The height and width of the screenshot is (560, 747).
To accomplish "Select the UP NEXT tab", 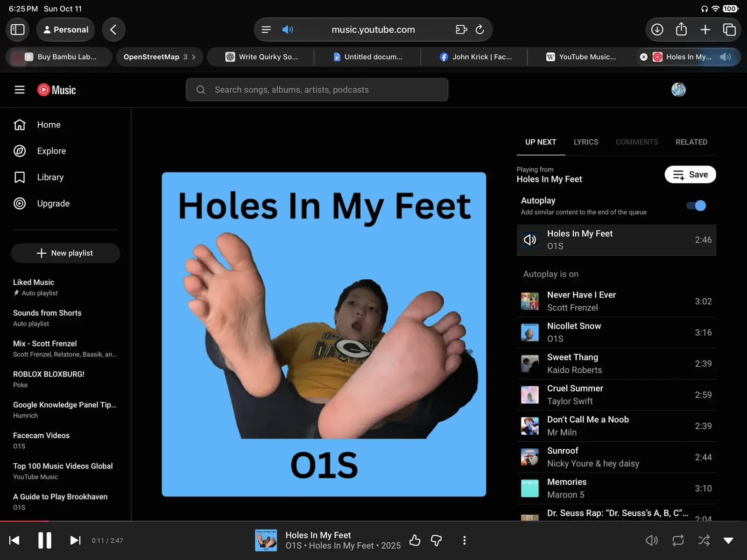I will (x=541, y=142).
